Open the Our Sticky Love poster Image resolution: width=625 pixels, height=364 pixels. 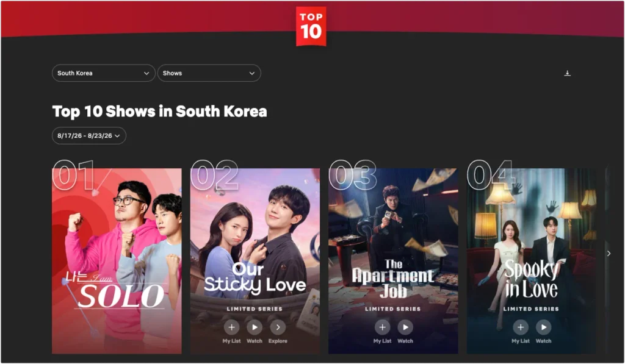(255, 261)
